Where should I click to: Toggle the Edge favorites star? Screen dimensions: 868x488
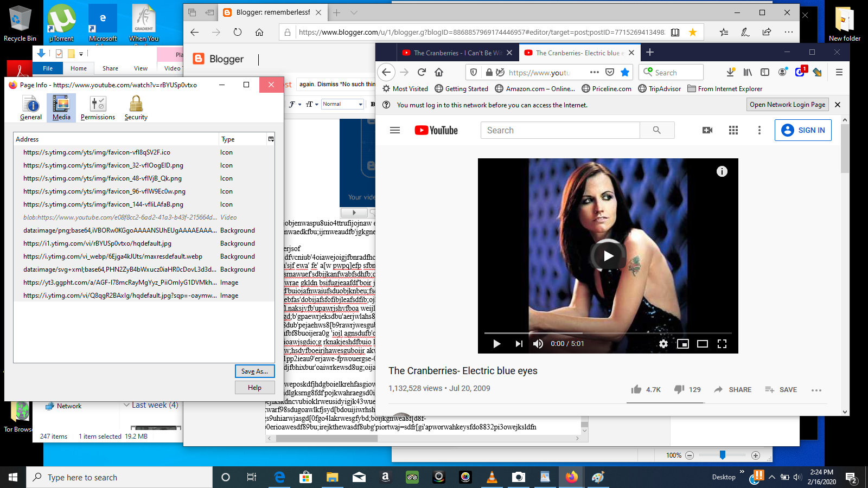click(693, 32)
